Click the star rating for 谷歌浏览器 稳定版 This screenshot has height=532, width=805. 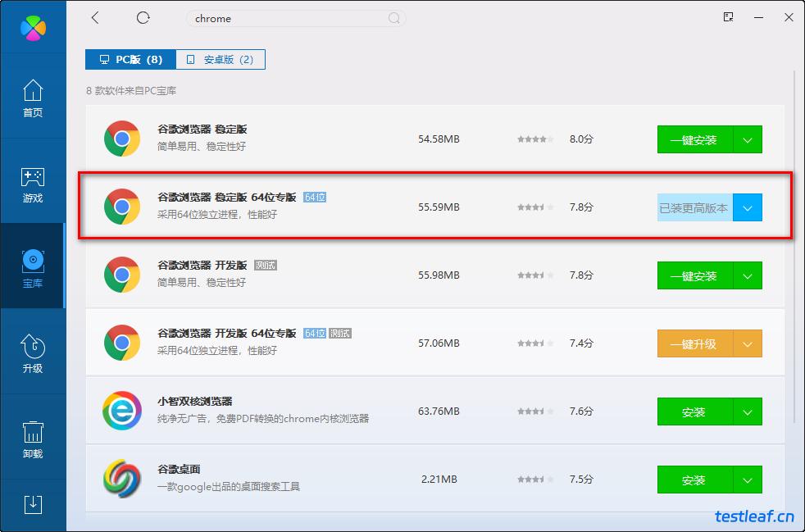click(x=535, y=140)
